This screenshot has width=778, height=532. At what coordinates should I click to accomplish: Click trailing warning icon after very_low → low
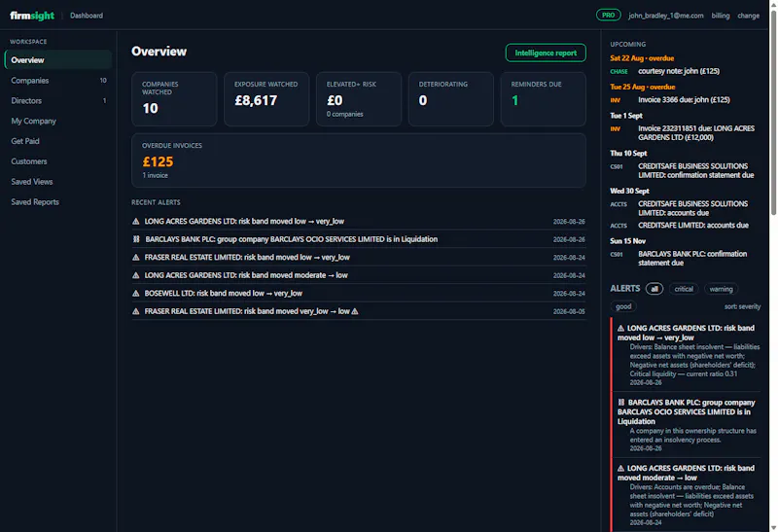[355, 311]
